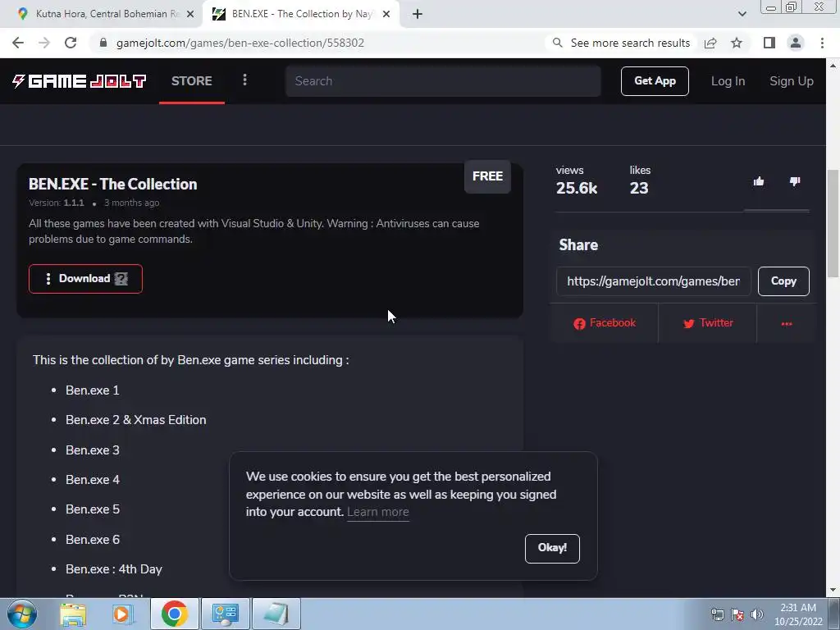Click Ben.exe 2 & Xmas Edition text
The height and width of the screenshot is (630, 840).
pos(135,420)
